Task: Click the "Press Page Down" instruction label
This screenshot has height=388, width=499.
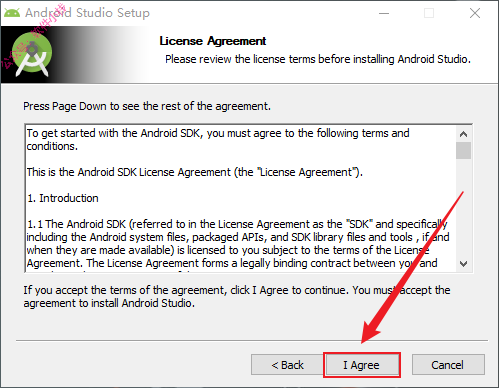Action: pos(147,106)
